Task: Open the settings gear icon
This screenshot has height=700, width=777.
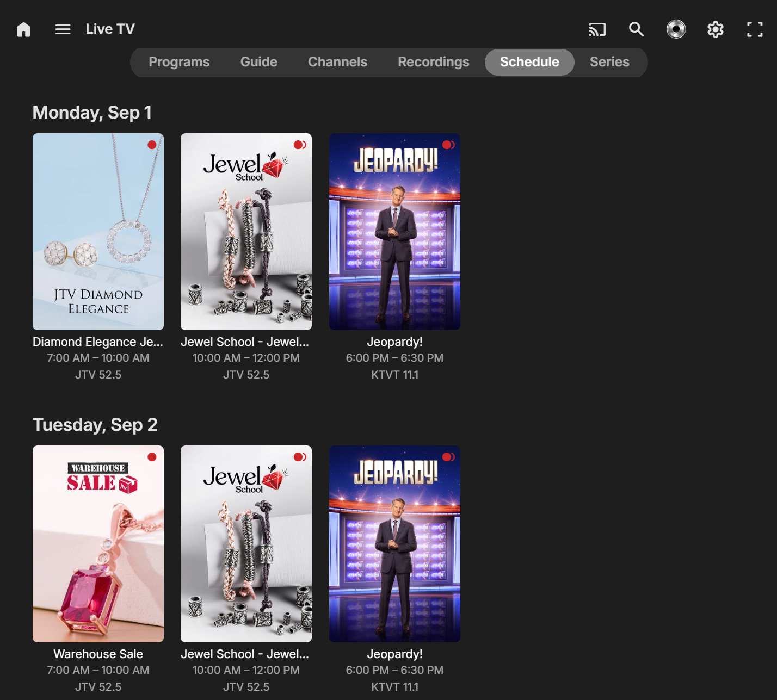Action: coord(715,29)
